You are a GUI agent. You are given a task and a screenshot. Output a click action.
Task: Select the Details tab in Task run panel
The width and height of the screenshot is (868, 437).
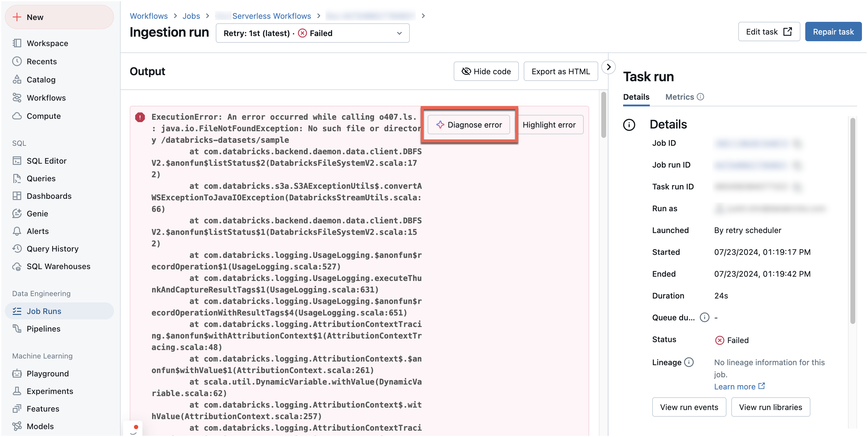(637, 96)
